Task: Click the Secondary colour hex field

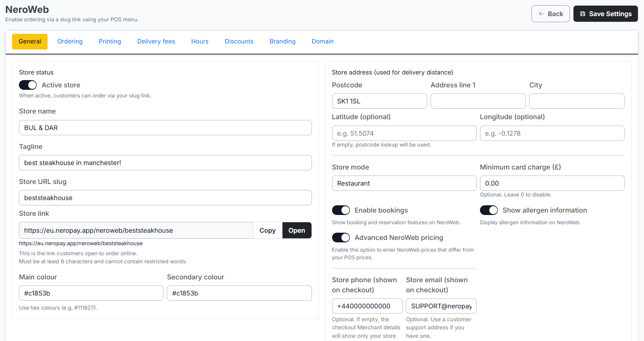Action: tap(239, 293)
